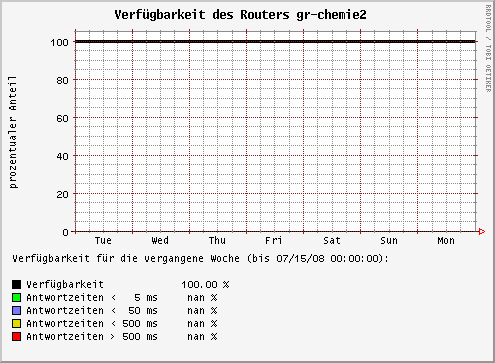This screenshot has width=495, height=363.
Task: Click the black Verfügbarkeit legend swatch
Action: tap(17, 285)
